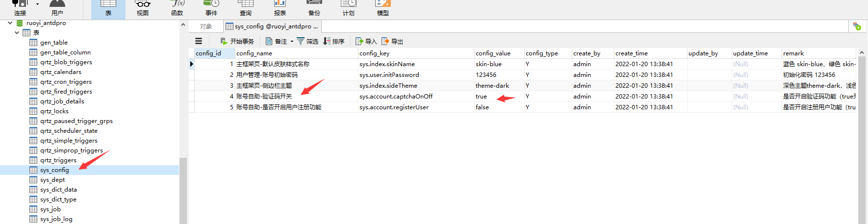
Task: Select the qrtz_scheduler_state table
Action: [x=69, y=131]
